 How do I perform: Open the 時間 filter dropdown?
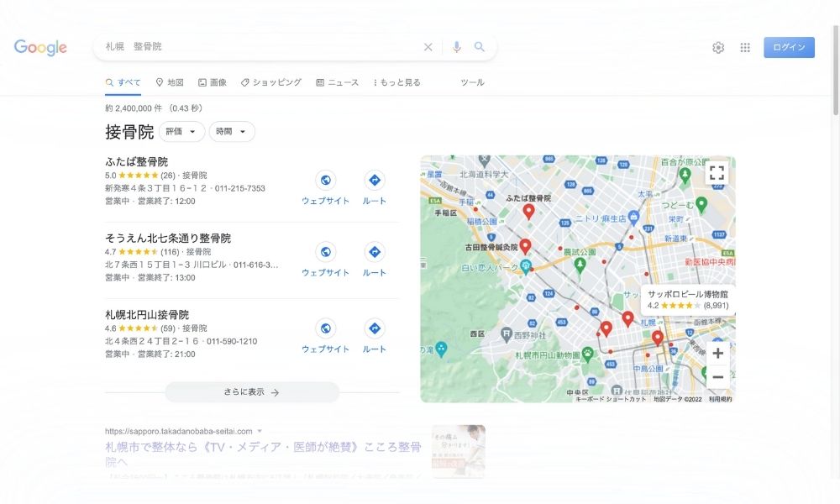click(232, 132)
